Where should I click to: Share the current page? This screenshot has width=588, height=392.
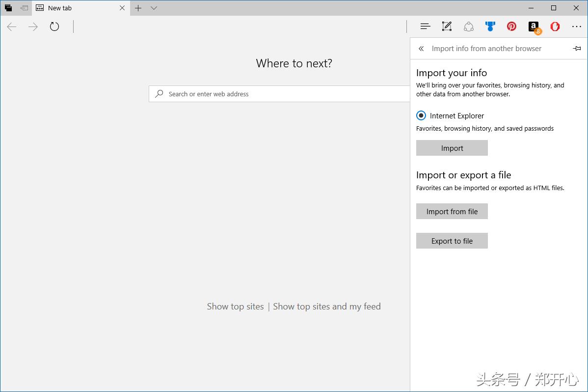(469, 26)
